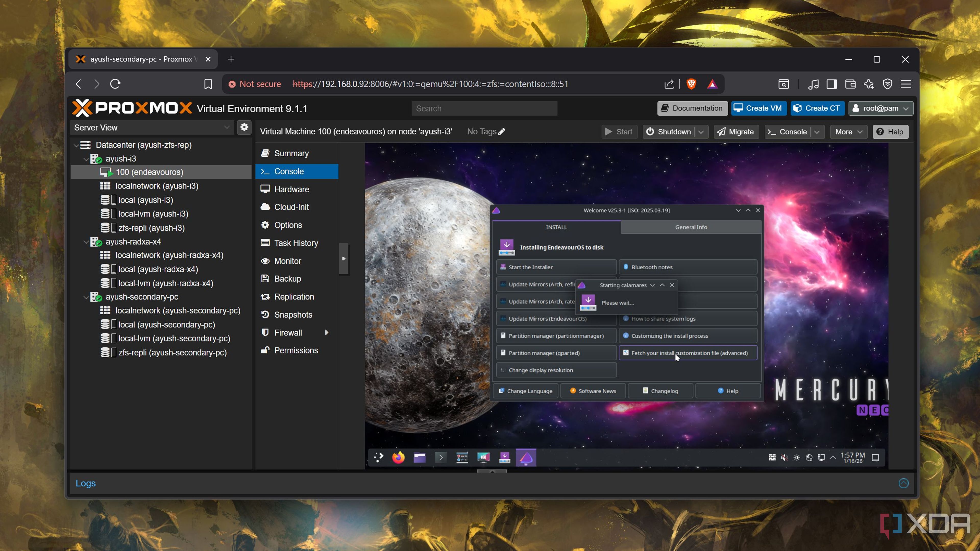This screenshot has height=551, width=980.
Task: Switch to the General Info tab
Action: 691,227
